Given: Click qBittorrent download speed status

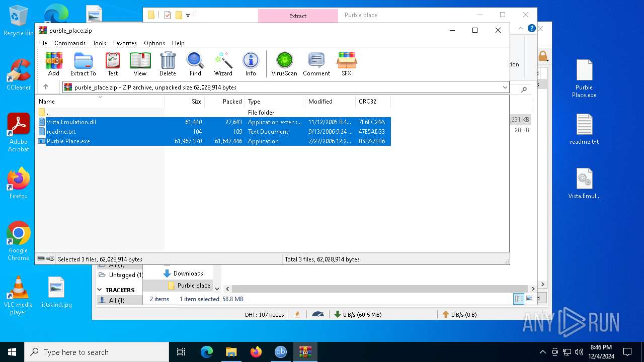Looking at the screenshot, I should coord(357,315).
